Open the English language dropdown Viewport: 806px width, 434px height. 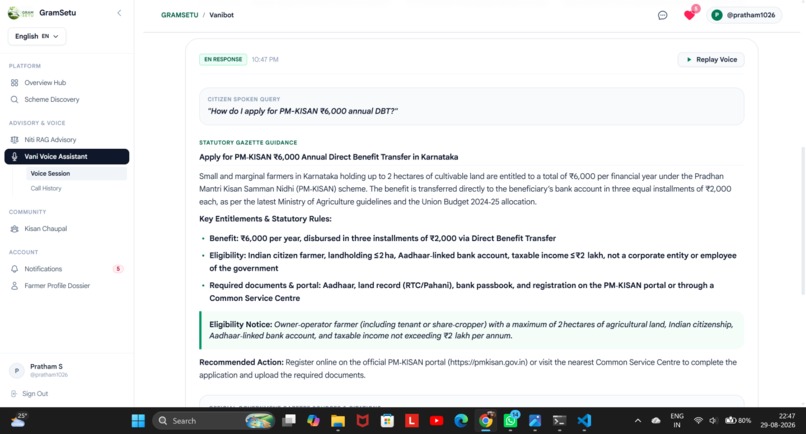[x=36, y=36]
